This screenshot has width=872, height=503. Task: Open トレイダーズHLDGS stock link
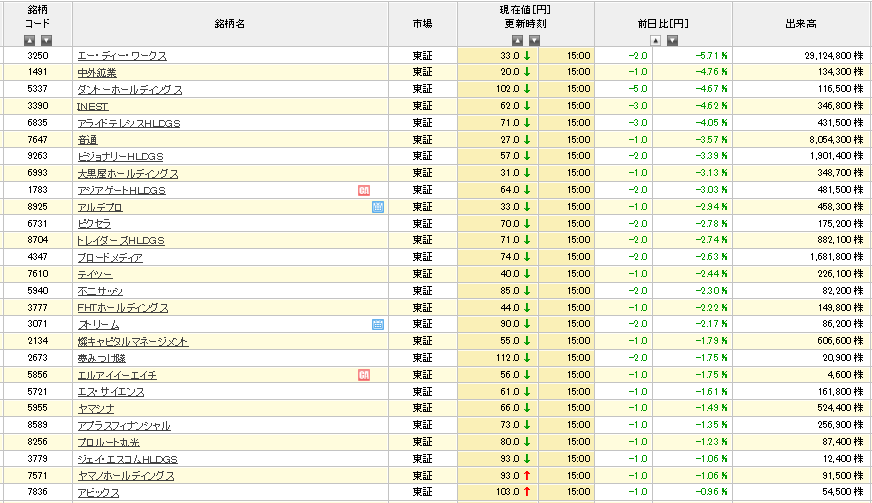coord(121,240)
